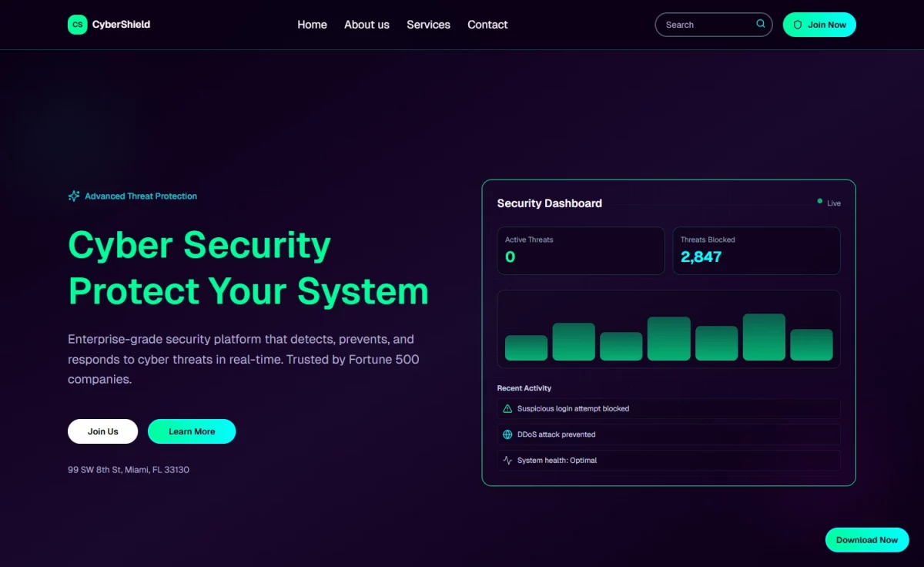The height and width of the screenshot is (567, 924).
Task: Click the pulse icon beside System health: Optimal
Action: point(507,460)
